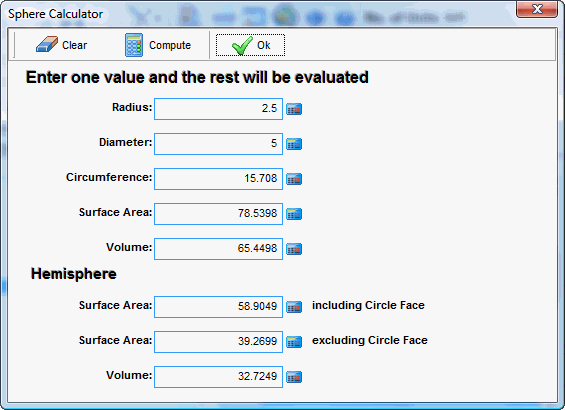
Task: Open calculator icon beside Surface Area 58.9049
Action: [x=294, y=307]
